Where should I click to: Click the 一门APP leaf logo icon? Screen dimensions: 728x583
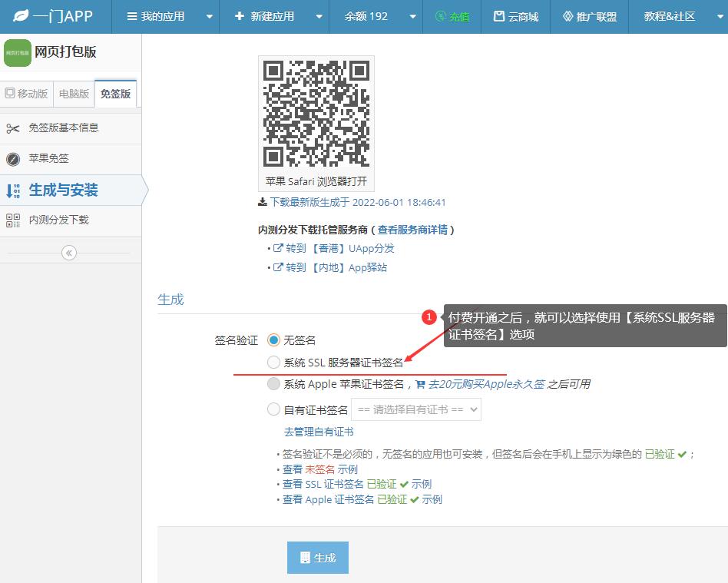coord(21,16)
